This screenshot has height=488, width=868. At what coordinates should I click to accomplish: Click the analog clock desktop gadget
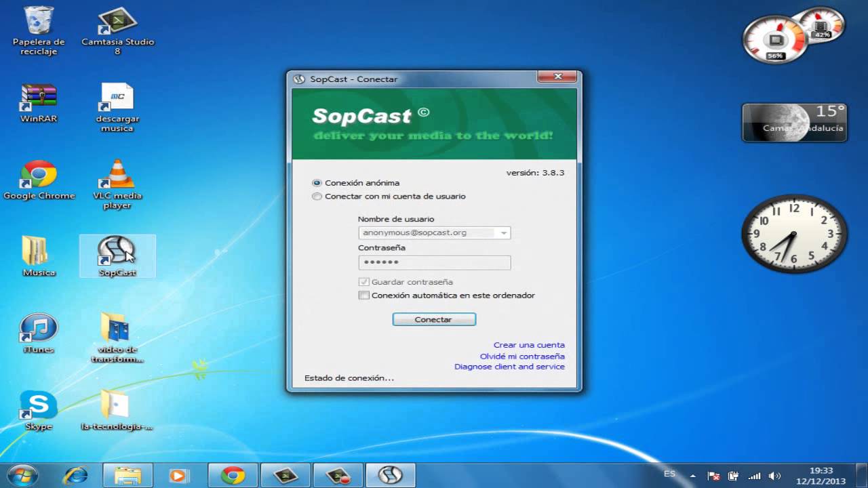click(795, 234)
